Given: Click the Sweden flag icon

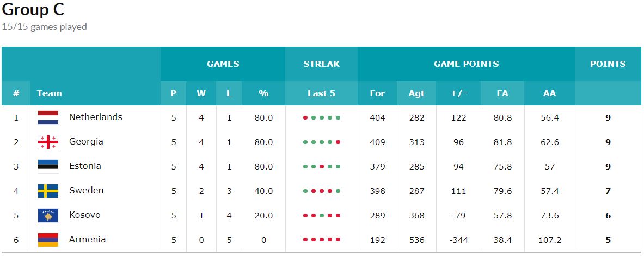Looking at the screenshot, I should pyautogui.click(x=48, y=191).
